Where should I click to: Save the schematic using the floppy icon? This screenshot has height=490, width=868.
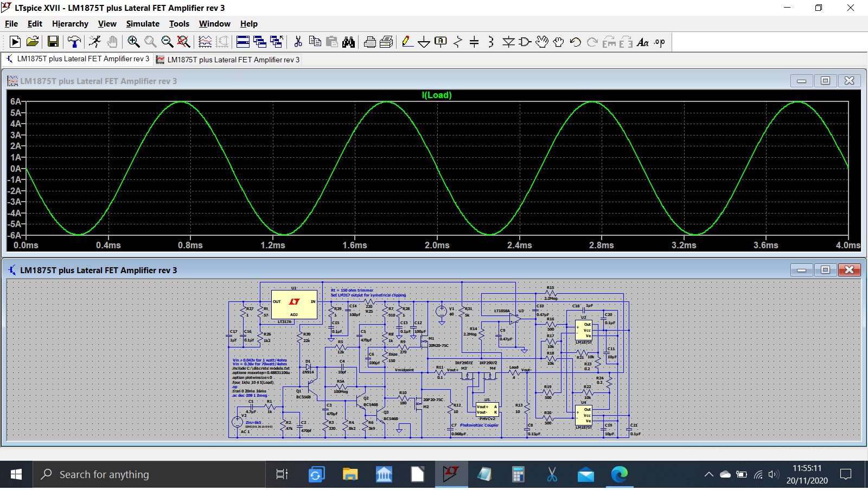(x=53, y=42)
